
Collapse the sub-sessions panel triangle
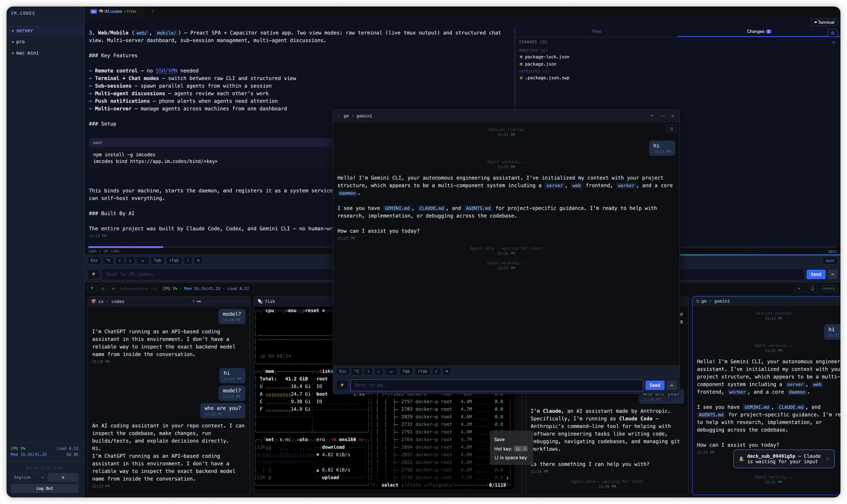(92, 288)
